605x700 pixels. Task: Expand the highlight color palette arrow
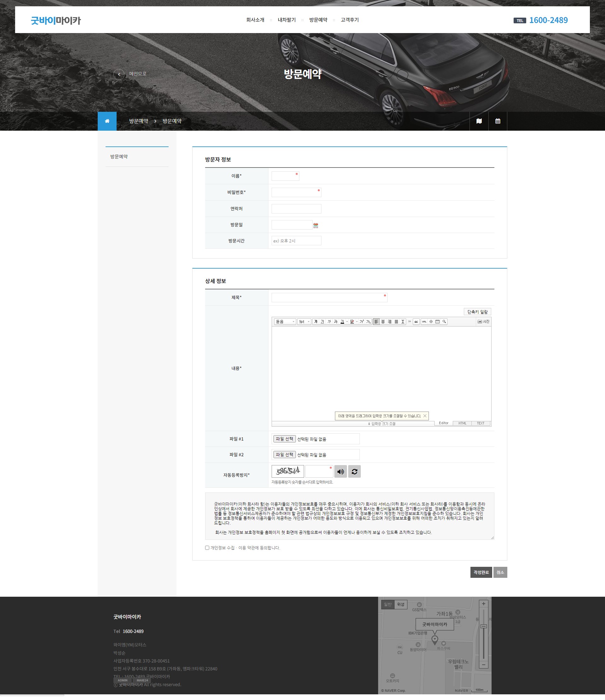357,322
